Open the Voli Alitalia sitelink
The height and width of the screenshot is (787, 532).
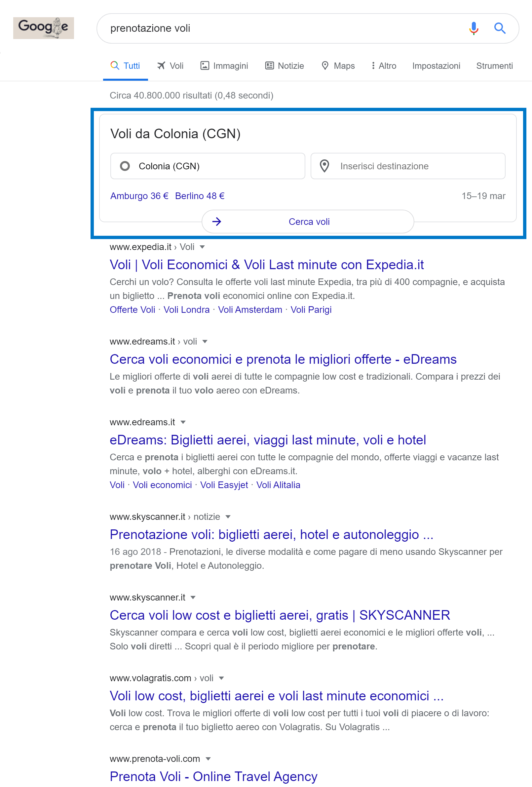coord(278,484)
